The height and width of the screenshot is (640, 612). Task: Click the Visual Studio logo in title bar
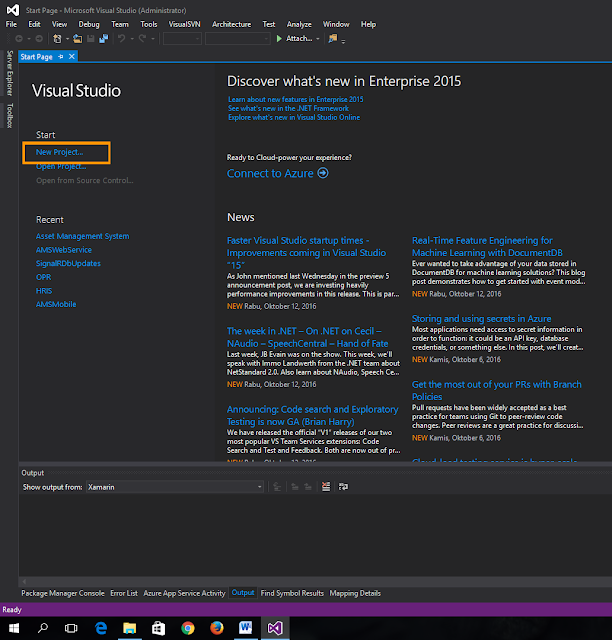point(13,10)
